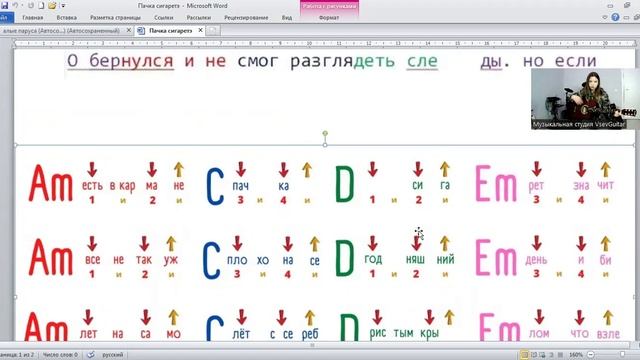Collapse the ribbon with the caret icon

pyautogui.click(x=605, y=18)
